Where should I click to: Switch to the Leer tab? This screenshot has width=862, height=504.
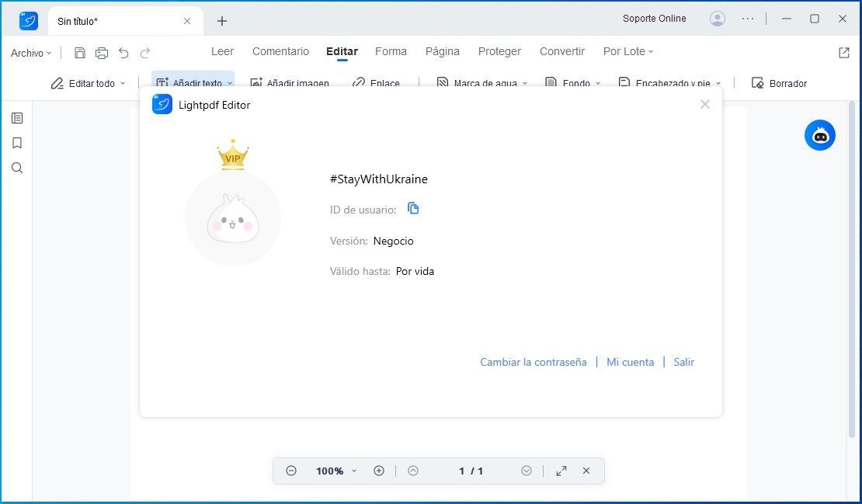point(222,51)
